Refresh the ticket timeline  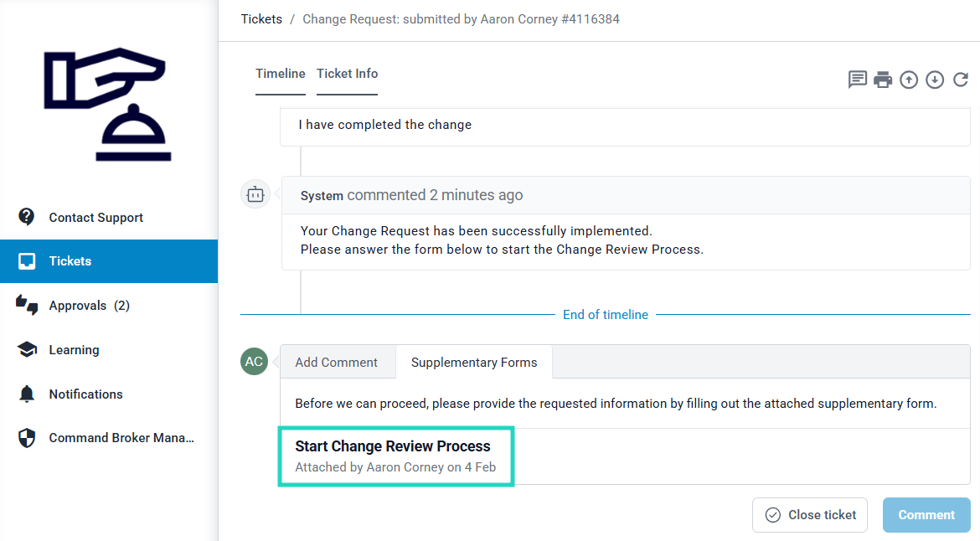961,80
